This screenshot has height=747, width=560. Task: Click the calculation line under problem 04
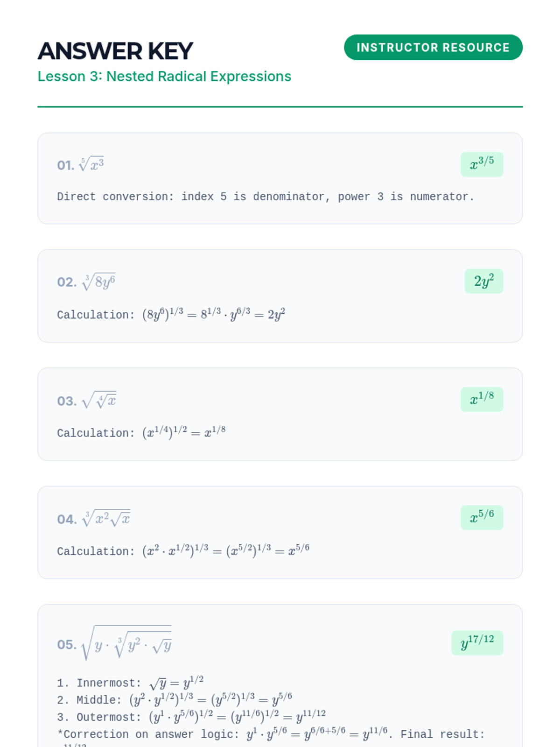click(x=183, y=551)
